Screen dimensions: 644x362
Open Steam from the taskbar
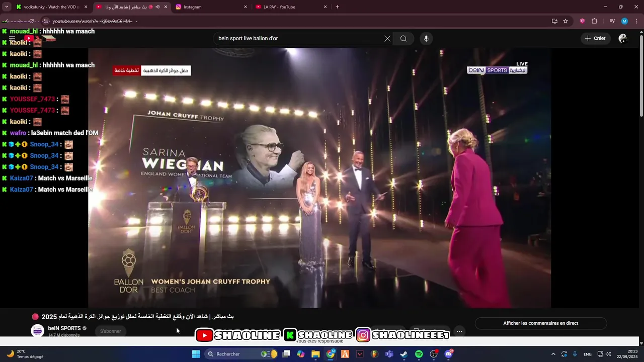pyautogui.click(x=404, y=354)
